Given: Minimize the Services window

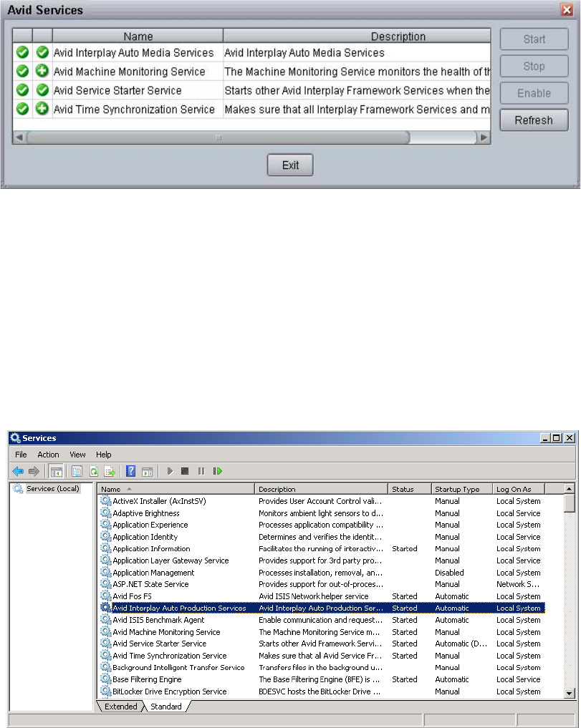Looking at the screenshot, I should point(546,438).
